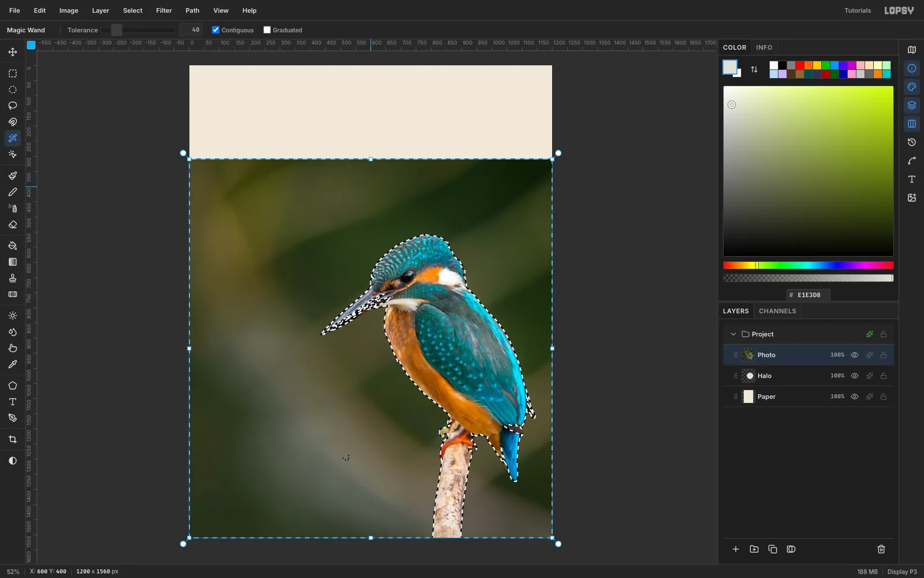Click the delete layer trash icon
This screenshot has height=578, width=924.
881,549
